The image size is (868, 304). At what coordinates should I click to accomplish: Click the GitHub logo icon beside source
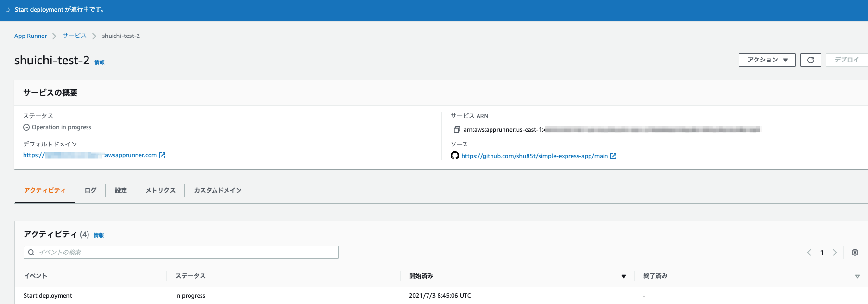pos(454,156)
